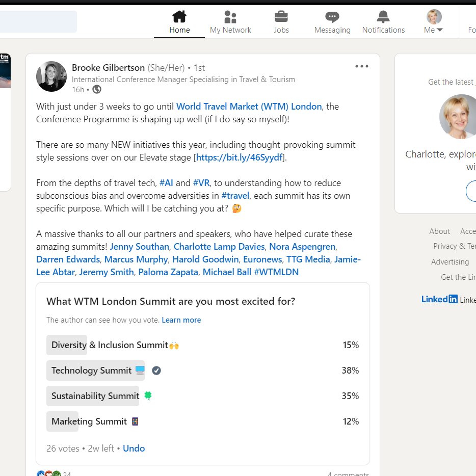The width and height of the screenshot is (476, 476).
Task: Open the 4 comments link
Action: [348, 474]
